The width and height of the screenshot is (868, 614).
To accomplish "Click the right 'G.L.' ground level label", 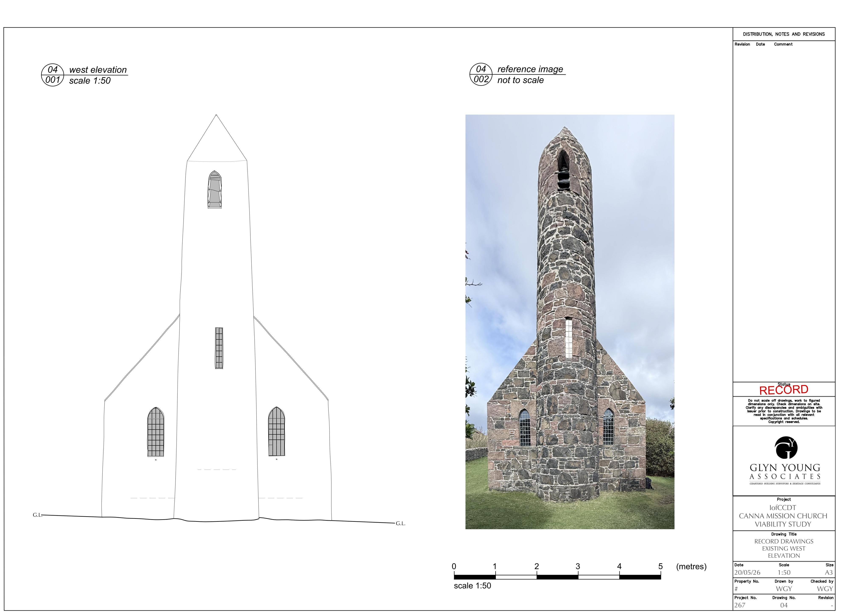I will coord(401,524).
